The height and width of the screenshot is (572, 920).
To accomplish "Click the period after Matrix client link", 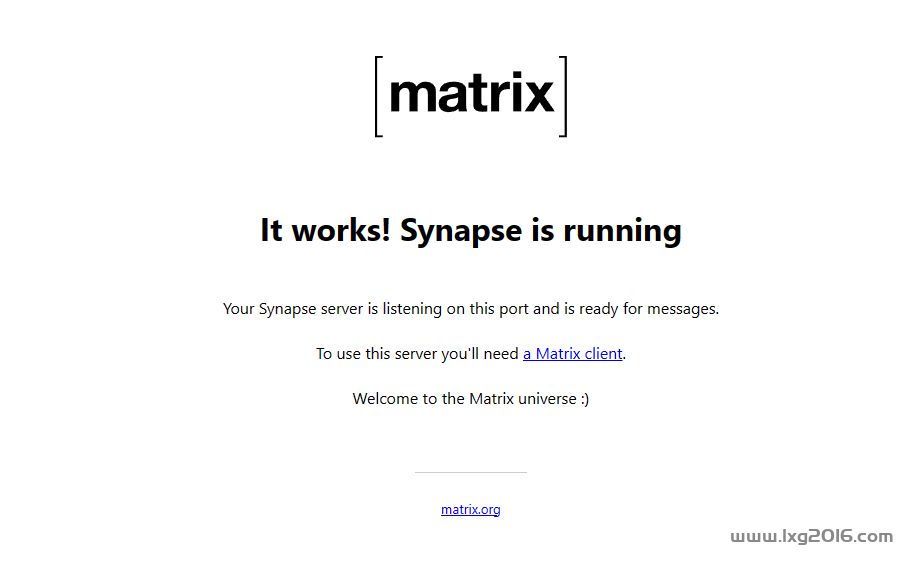I will click(x=624, y=354).
